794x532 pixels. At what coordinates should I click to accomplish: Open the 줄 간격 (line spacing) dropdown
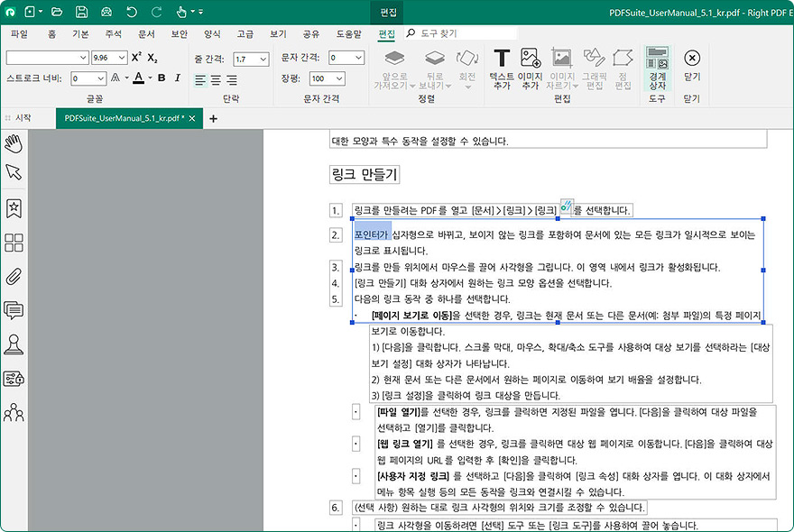(x=251, y=59)
